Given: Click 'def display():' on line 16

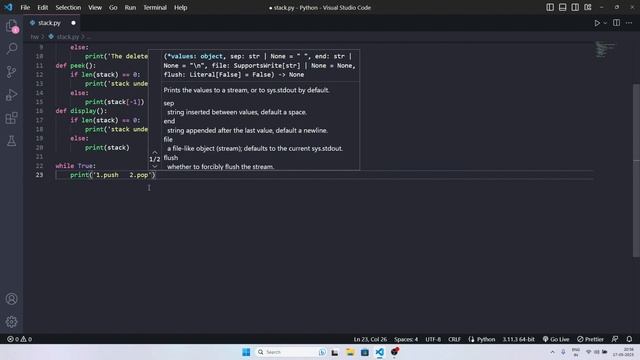Looking at the screenshot, I should tap(81, 111).
